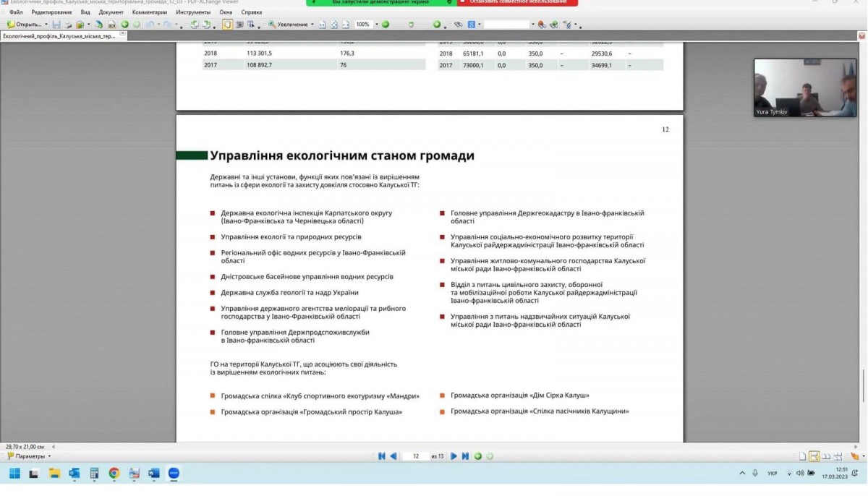
Task: Click the page number field showing 12
Action: [x=416, y=456]
